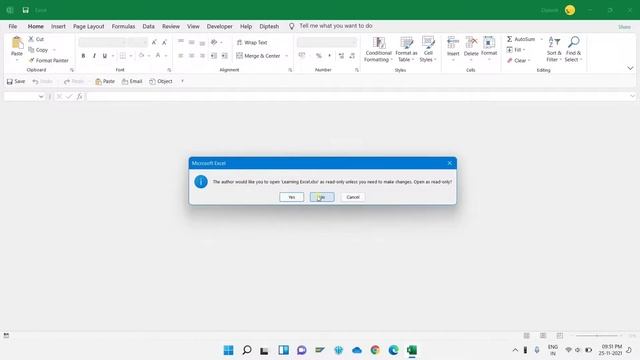Click the Percent Style icon

coord(318,56)
